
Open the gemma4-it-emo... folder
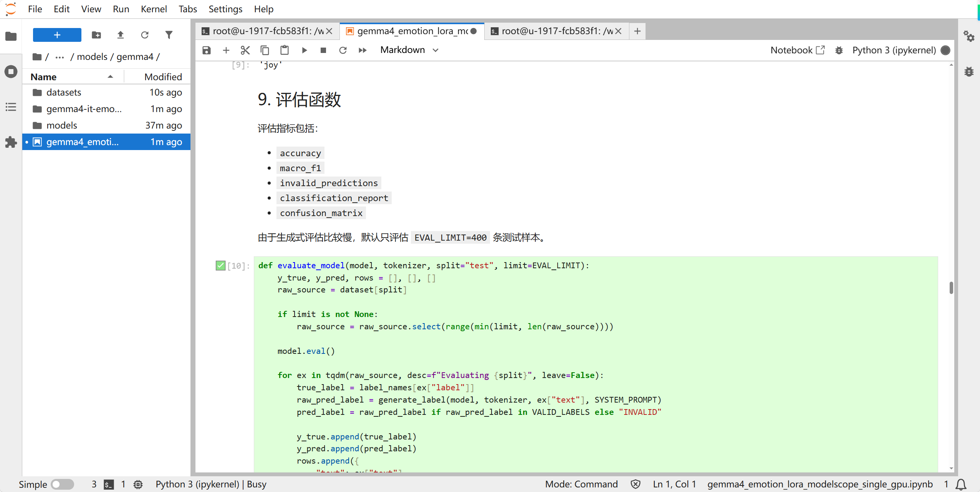(x=106, y=109)
